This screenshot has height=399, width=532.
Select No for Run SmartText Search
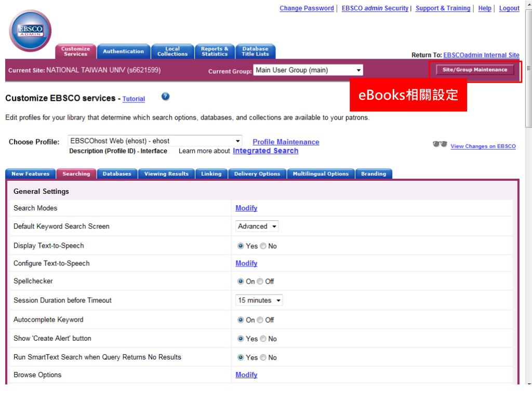click(x=263, y=357)
